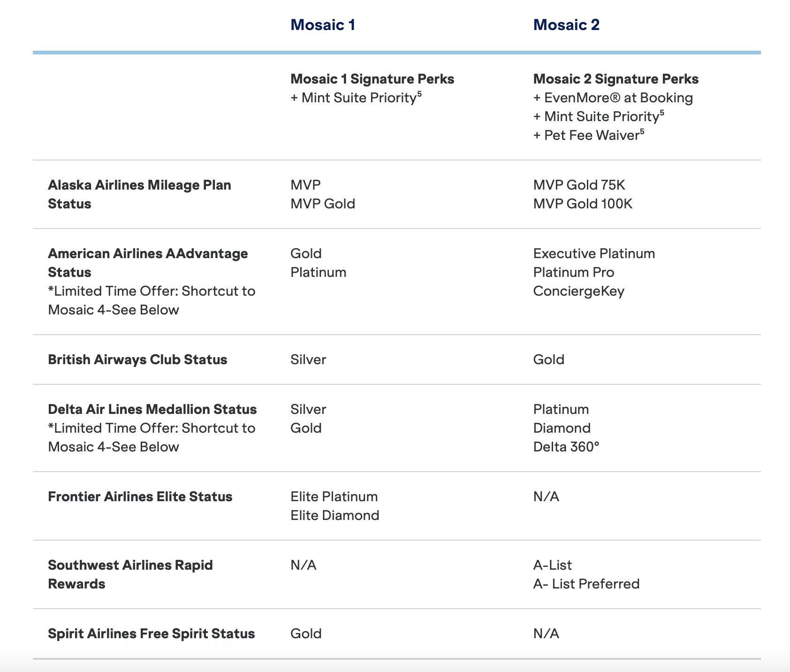The width and height of the screenshot is (790, 672).
Task: Select the Frontier Airlines Elite Status label
Action: tap(140, 496)
